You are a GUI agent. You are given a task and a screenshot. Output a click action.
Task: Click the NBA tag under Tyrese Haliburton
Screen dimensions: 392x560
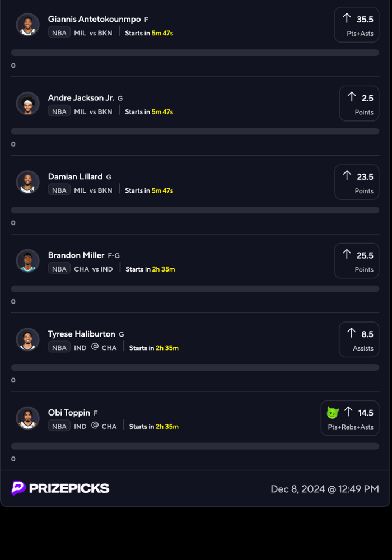coord(59,348)
